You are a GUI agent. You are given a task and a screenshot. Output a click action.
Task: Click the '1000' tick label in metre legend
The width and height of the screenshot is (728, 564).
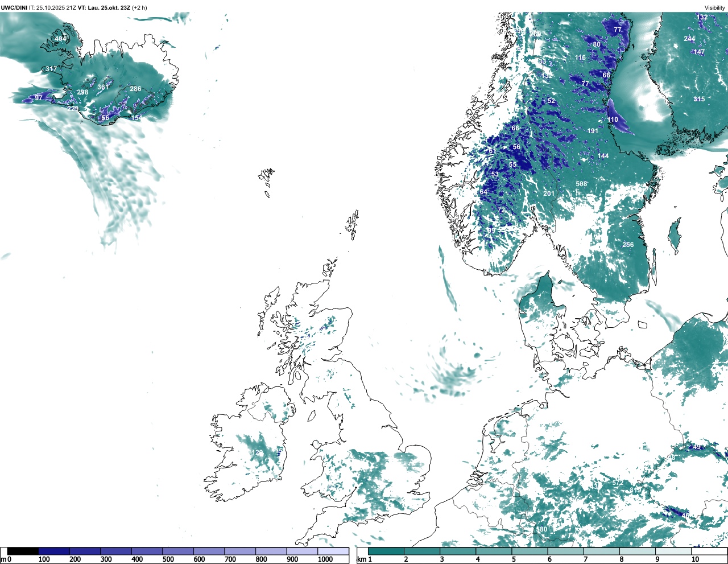(325, 559)
